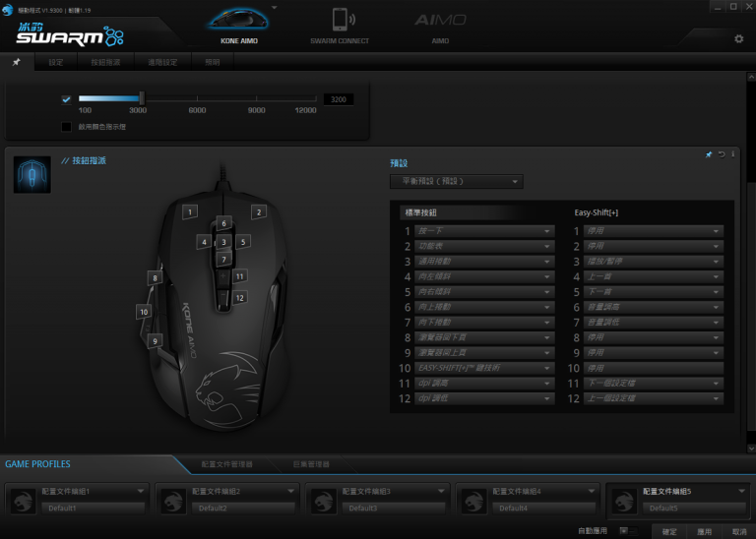Switch to the 進階設定 tab

(x=162, y=62)
